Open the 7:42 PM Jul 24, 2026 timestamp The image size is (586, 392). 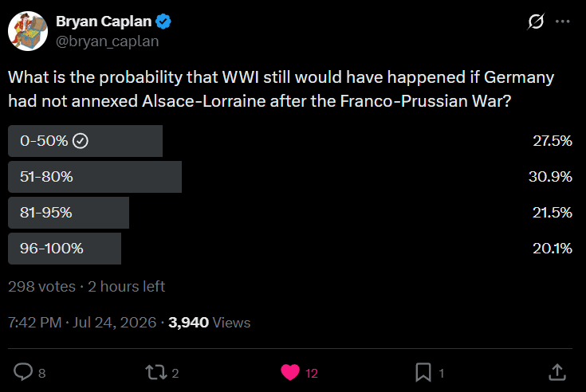(x=82, y=322)
